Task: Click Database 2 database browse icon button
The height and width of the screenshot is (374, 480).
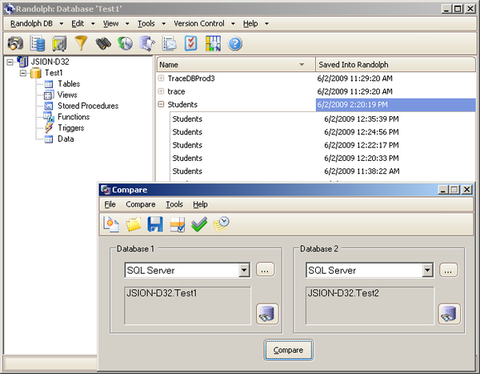Action: click(x=449, y=314)
